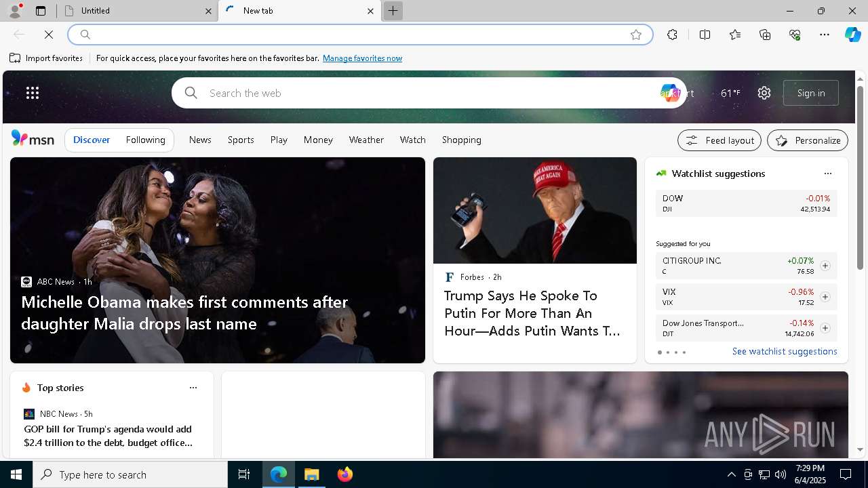Screen dimensions: 868x488
Task: Open the Extensions puzzle icon
Action: [672, 35]
